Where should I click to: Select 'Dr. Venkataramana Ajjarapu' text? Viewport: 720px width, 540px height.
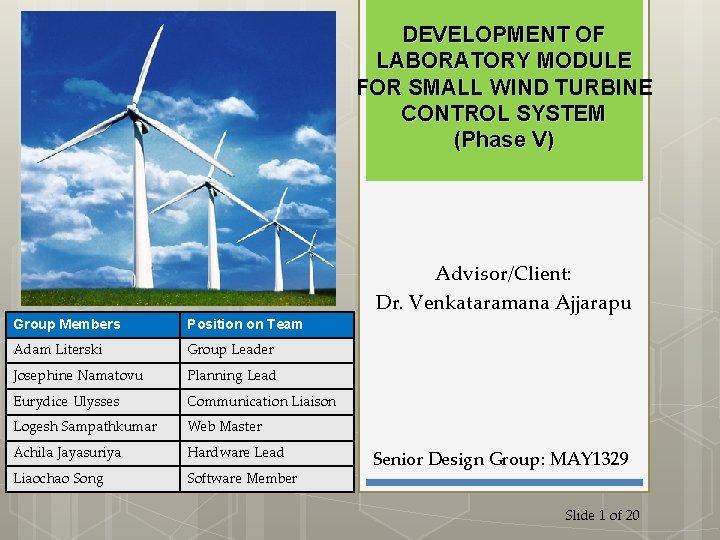click(x=504, y=303)
